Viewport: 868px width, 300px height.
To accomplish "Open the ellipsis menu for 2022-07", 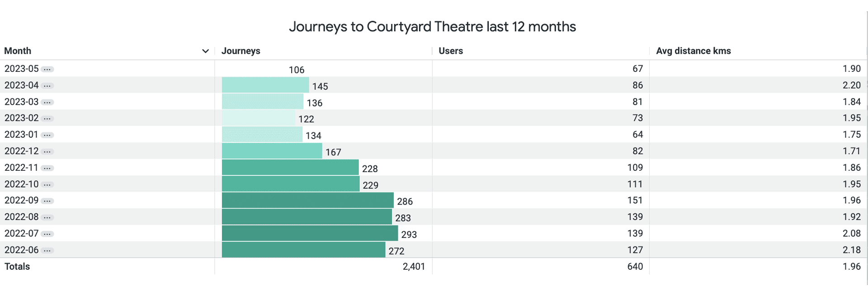I will 47,234.
